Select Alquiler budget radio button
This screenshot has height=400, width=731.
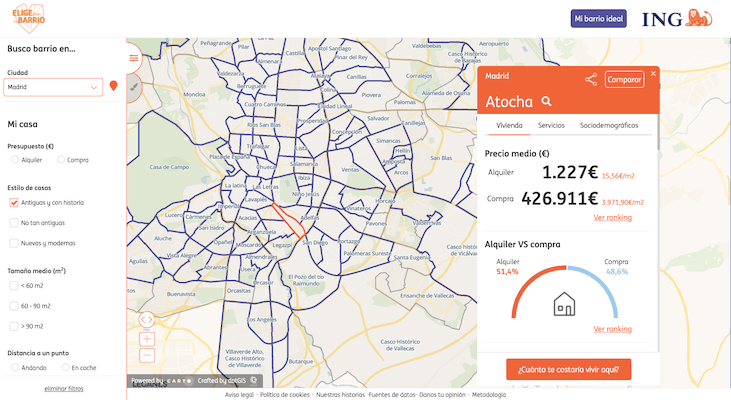[14, 160]
